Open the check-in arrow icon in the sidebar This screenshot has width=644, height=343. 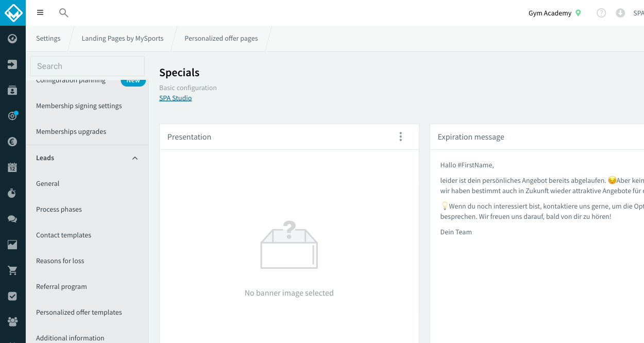[x=13, y=64]
